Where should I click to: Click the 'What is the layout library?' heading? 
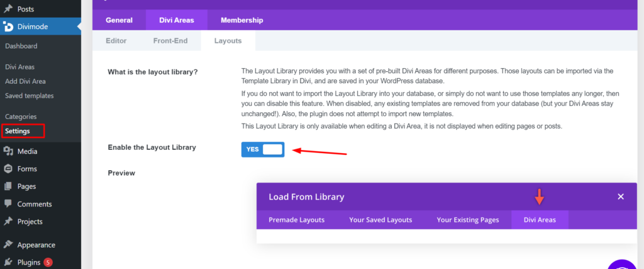click(x=153, y=72)
